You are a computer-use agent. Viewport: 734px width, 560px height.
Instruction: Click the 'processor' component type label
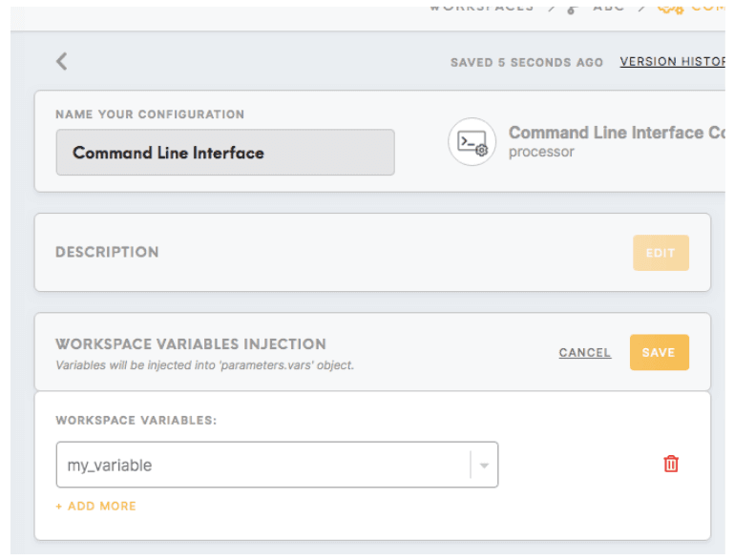(x=541, y=152)
